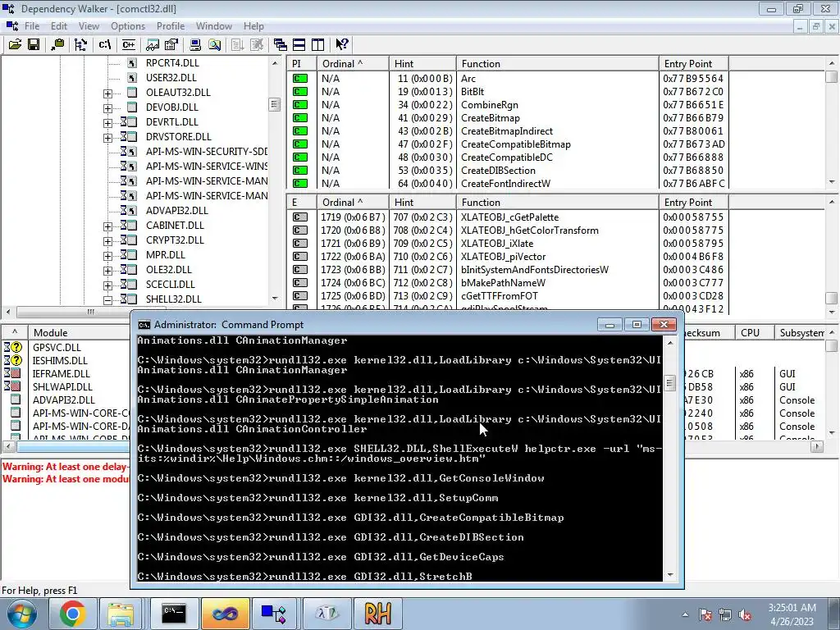Click the View Module in External Viewer glasses icon
This screenshot has width=840, height=630.
(153, 44)
